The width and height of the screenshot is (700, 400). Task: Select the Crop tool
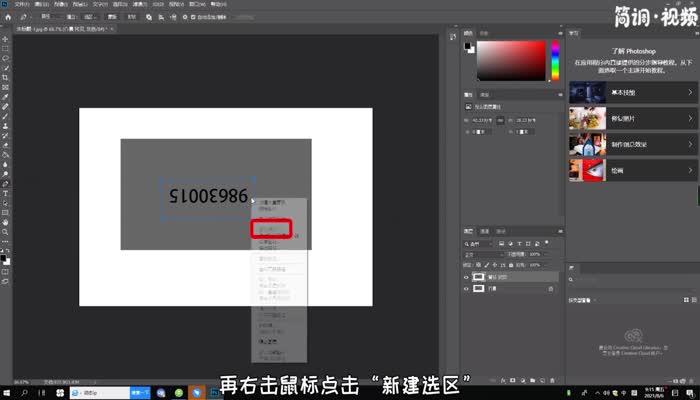click(5, 77)
